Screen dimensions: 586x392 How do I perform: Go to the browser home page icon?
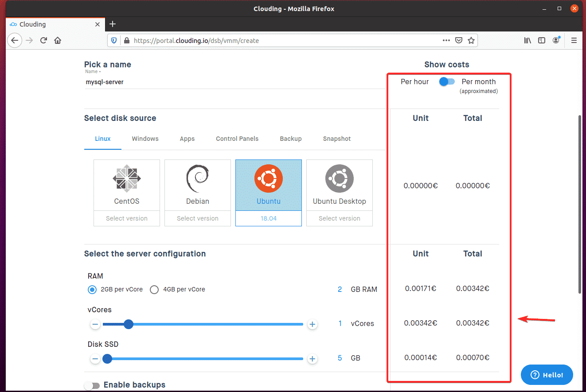[x=58, y=40]
